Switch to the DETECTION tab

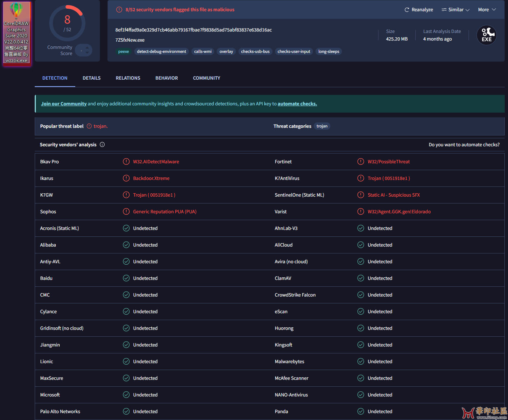pos(55,78)
